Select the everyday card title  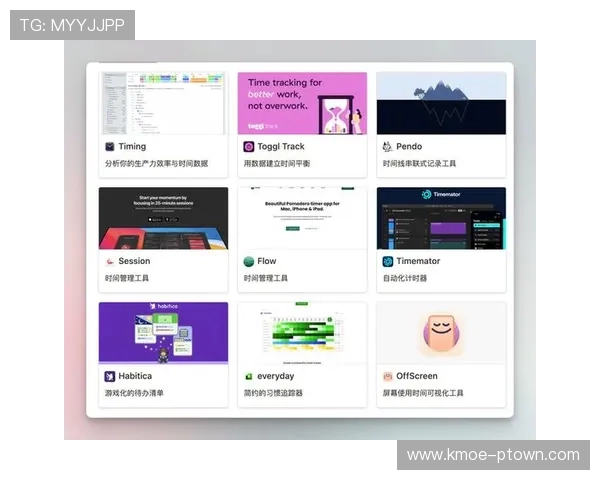click(x=276, y=376)
